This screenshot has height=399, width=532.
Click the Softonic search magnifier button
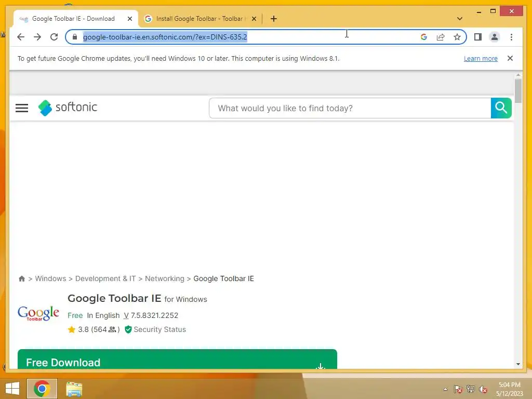501,108
